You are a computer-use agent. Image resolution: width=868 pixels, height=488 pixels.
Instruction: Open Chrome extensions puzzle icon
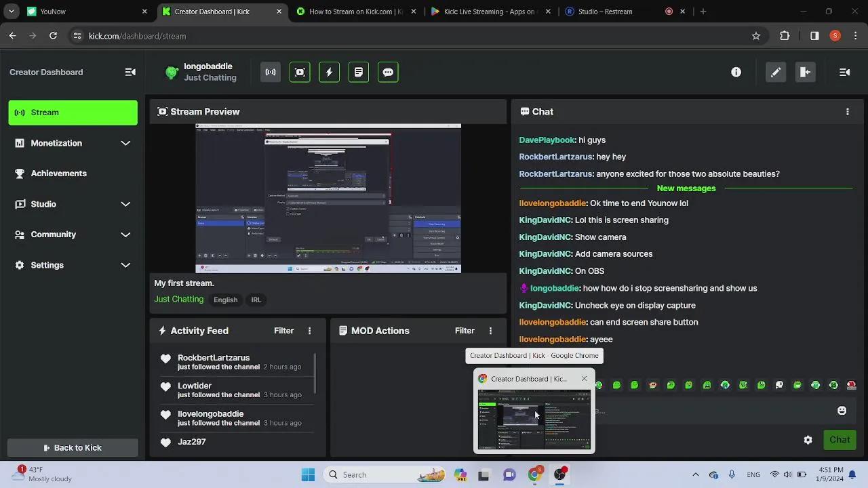(x=785, y=36)
